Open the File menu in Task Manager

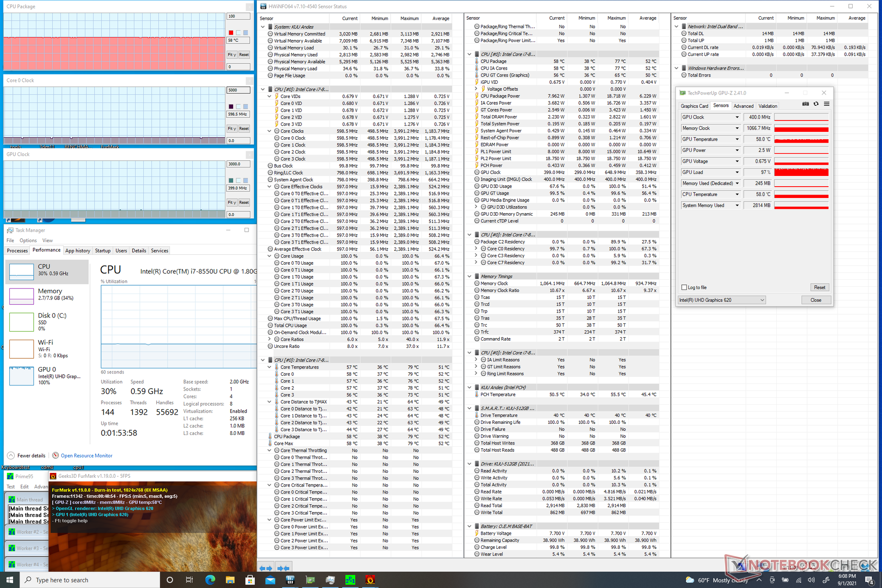pos(10,241)
